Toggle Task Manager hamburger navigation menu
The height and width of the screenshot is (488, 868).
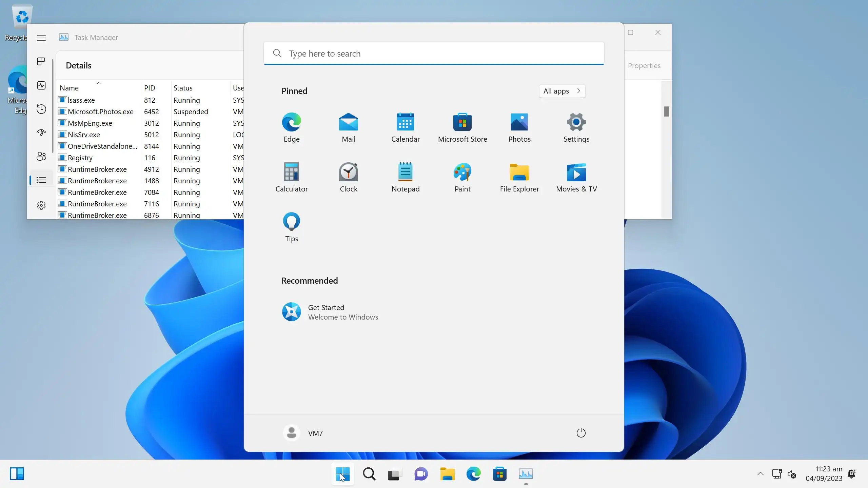click(x=41, y=38)
